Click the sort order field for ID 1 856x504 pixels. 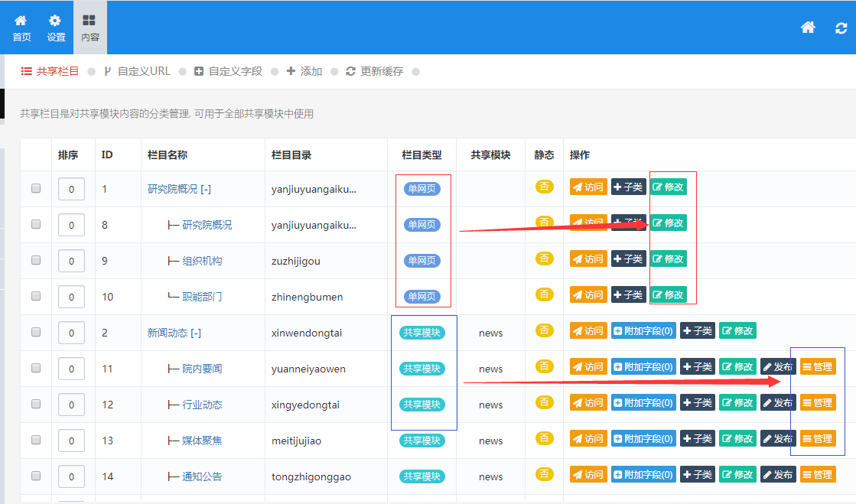point(71,189)
